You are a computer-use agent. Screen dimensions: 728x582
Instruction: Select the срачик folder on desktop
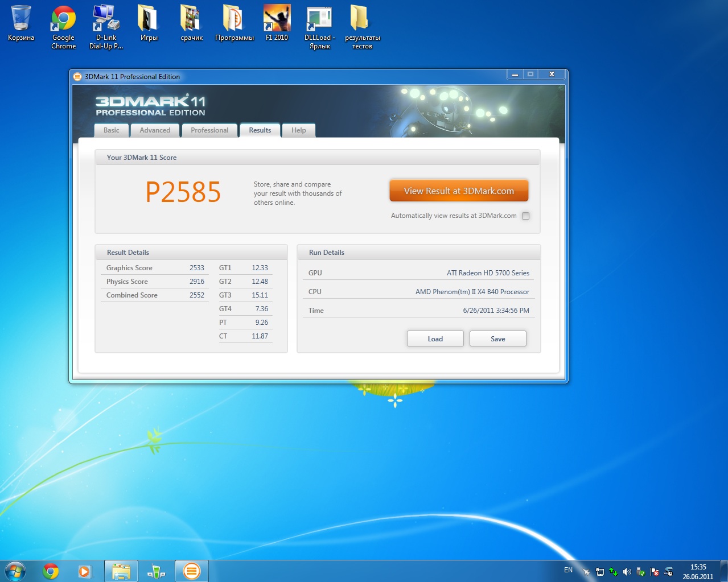click(x=191, y=24)
